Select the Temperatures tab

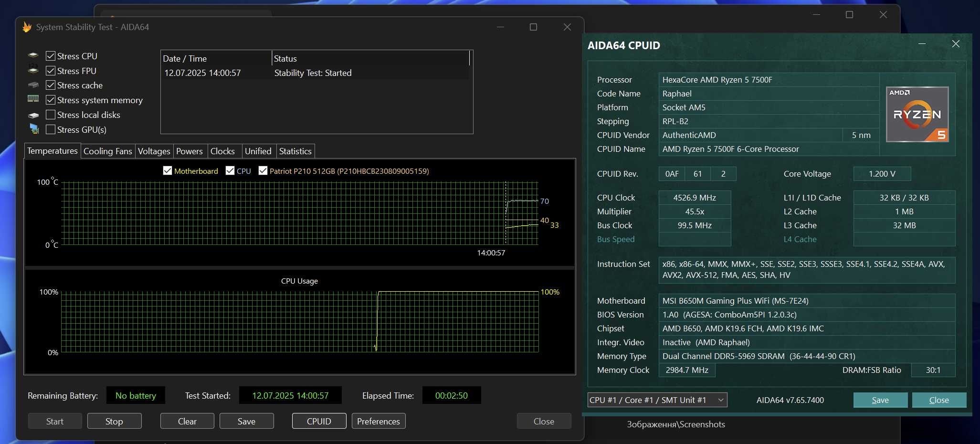point(53,151)
